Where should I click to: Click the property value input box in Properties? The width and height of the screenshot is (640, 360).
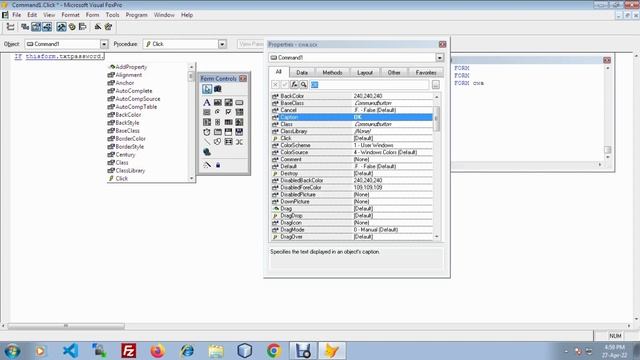(370, 84)
